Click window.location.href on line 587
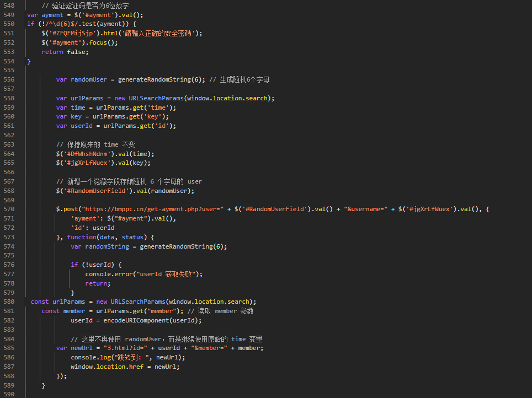The image size is (532, 398). [x=107, y=367]
